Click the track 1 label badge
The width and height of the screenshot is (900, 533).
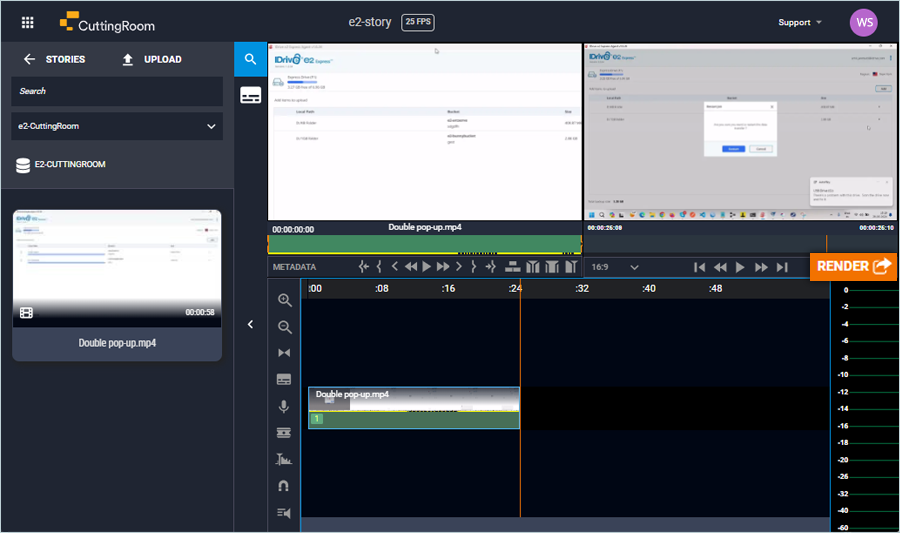click(x=316, y=419)
